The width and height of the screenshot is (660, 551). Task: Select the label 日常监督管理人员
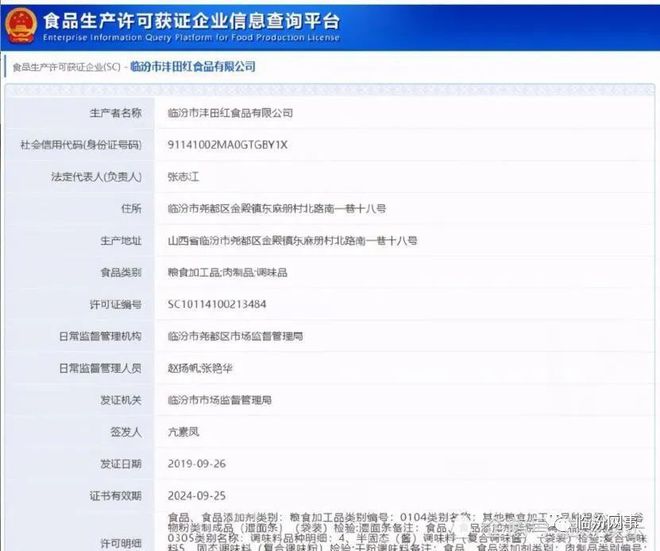click(100, 368)
